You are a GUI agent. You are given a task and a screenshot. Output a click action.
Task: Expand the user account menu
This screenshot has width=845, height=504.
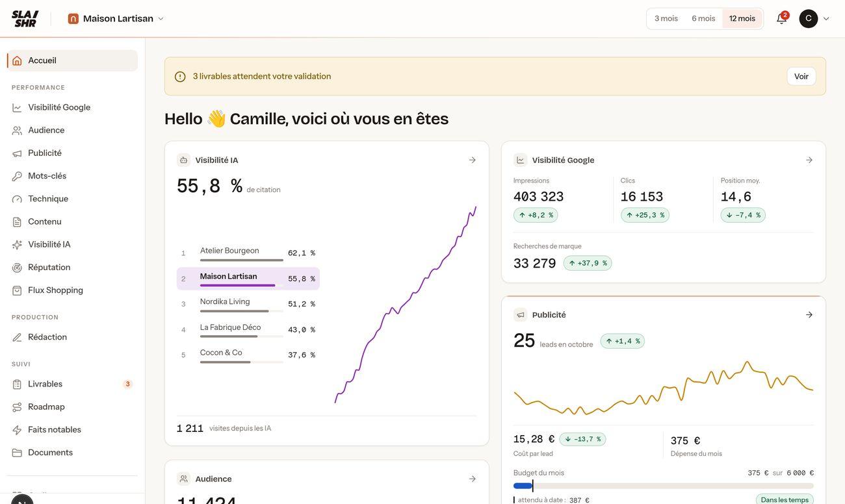(814, 18)
